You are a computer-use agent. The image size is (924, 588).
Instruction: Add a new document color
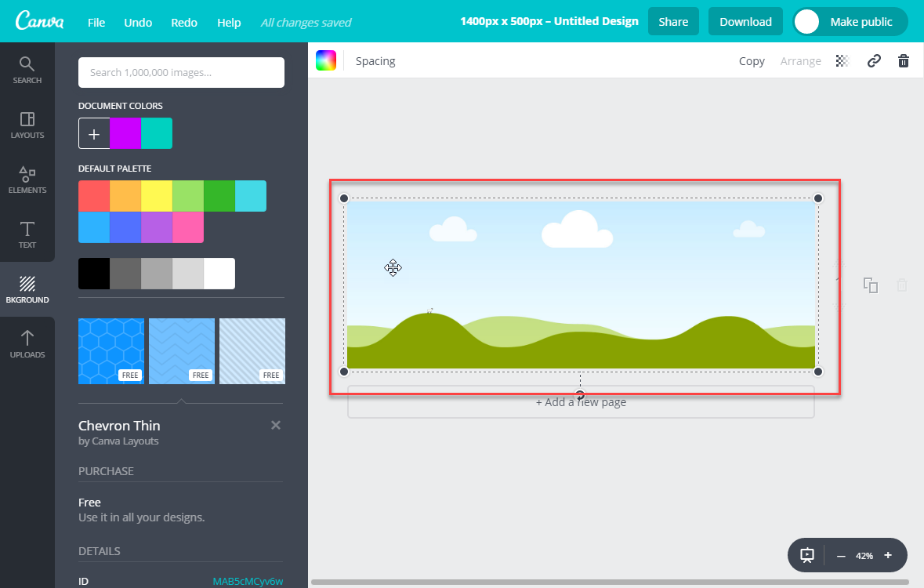point(94,133)
